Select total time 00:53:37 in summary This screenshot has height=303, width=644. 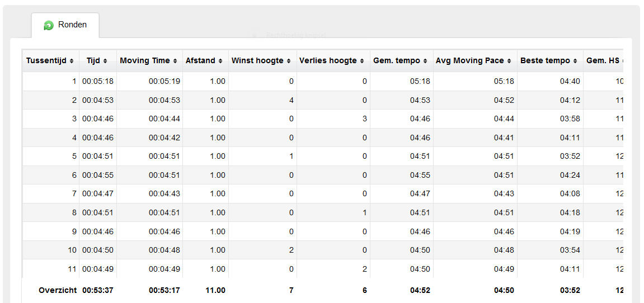coord(98,290)
